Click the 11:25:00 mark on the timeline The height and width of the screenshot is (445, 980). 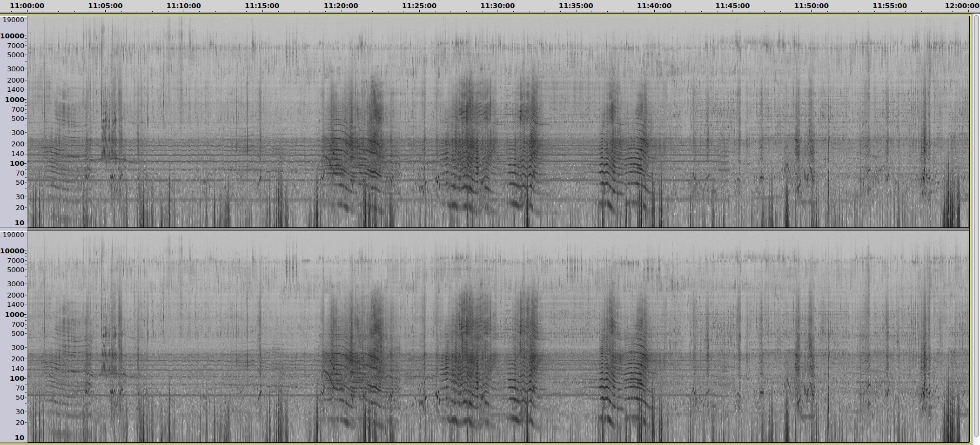[x=419, y=6]
